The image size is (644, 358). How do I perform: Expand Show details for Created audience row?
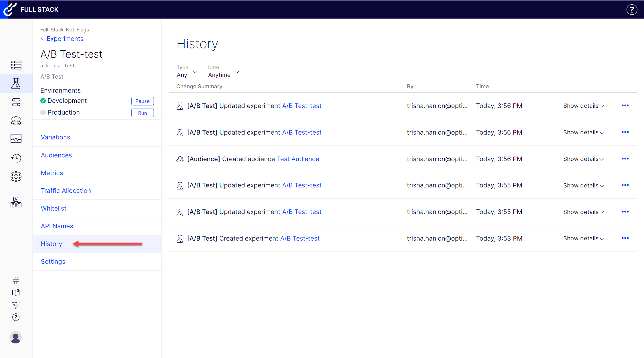(583, 159)
